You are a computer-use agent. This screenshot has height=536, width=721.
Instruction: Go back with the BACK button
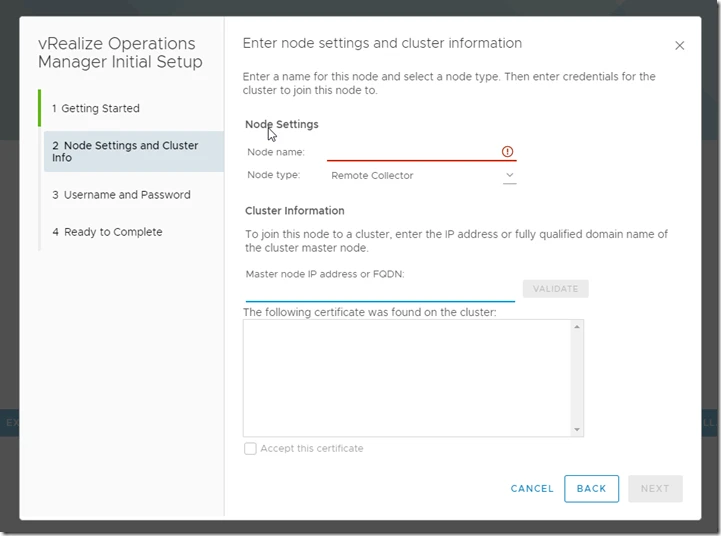click(x=591, y=489)
